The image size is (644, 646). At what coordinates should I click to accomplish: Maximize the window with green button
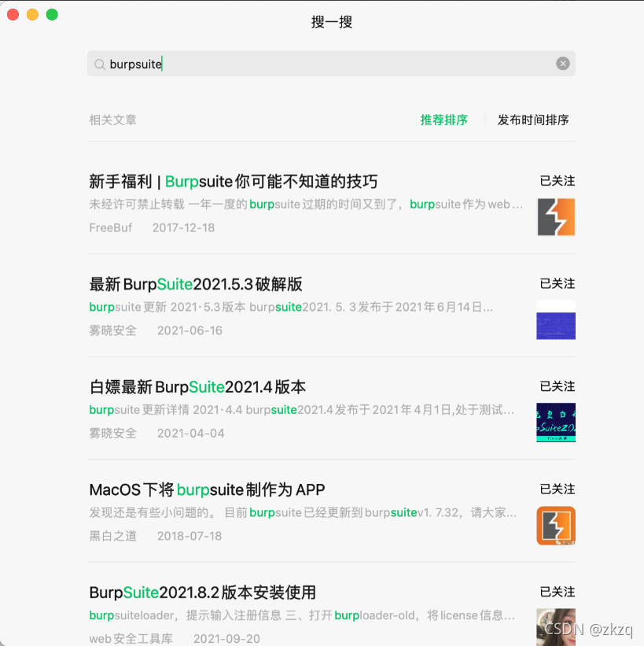[52, 14]
